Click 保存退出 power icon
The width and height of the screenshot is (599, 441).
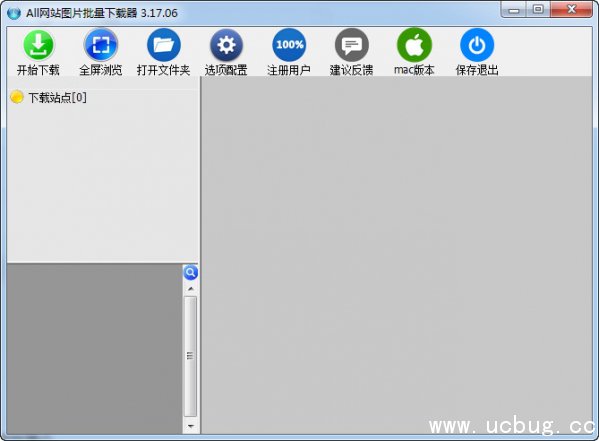pos(477,45)
